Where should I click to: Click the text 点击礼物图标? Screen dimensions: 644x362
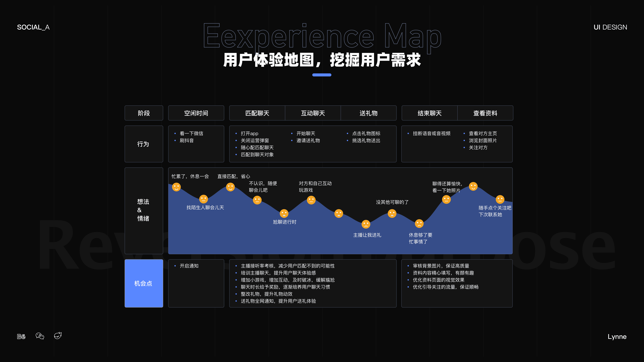366,133
